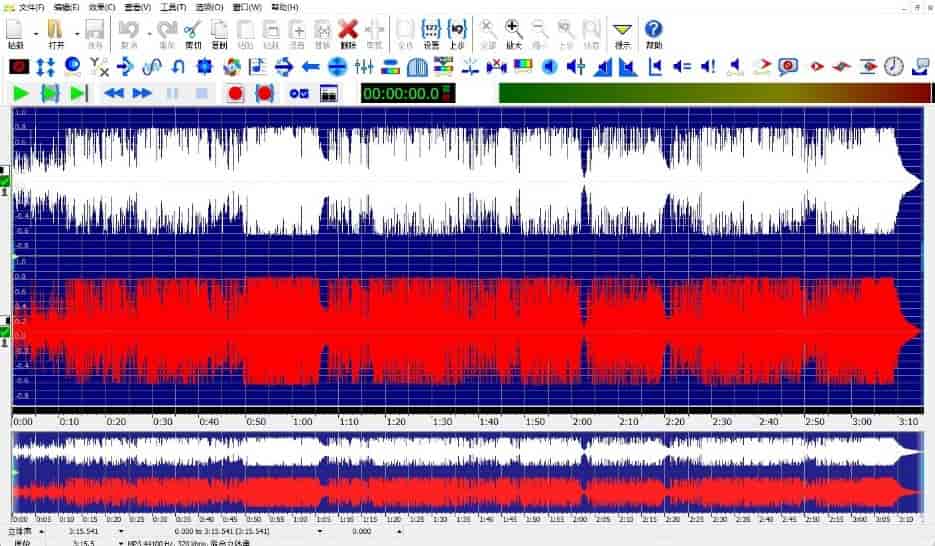Open the 效果(C) menu
Image resolution: width=935 pixels, height=546 pixels.
coord(102,8)
